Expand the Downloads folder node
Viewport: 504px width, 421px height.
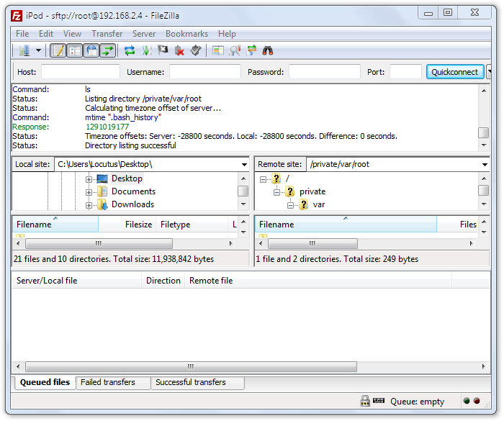click(89, 205)
